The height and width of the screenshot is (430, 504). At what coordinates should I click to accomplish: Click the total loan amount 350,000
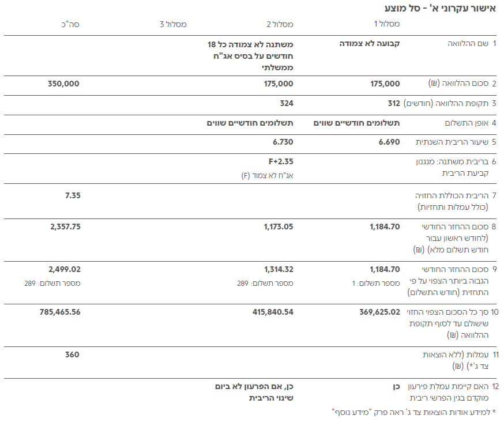point(63,84)
